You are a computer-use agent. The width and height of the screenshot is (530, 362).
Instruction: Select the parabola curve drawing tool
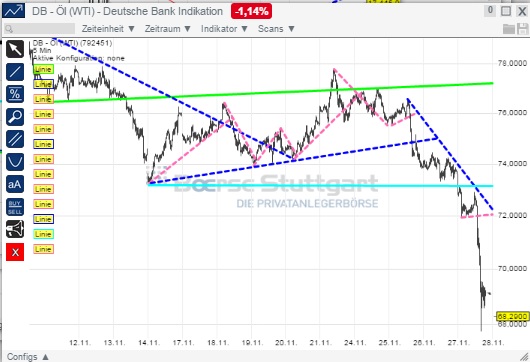15,162
